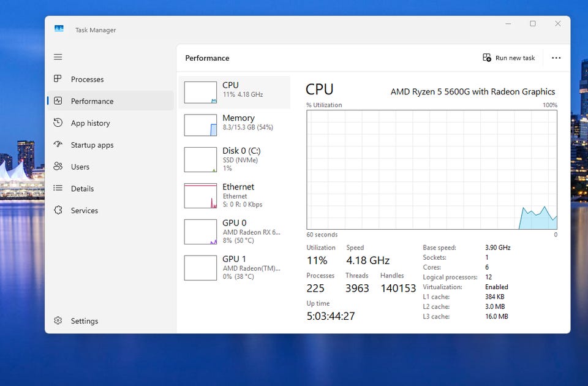This screenshot has width=588, height=386.
Task: Switch to Startup apps page
Action: point(110,145)
